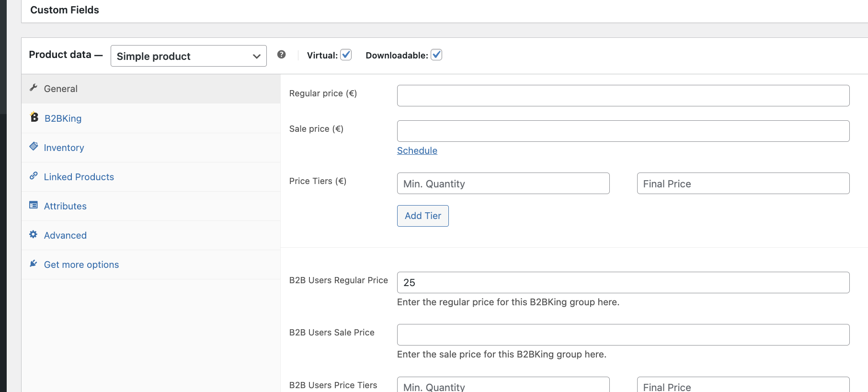Screen dimensions: 868x392
Task: Click the Schedule sale link
Action: (417, 150)
